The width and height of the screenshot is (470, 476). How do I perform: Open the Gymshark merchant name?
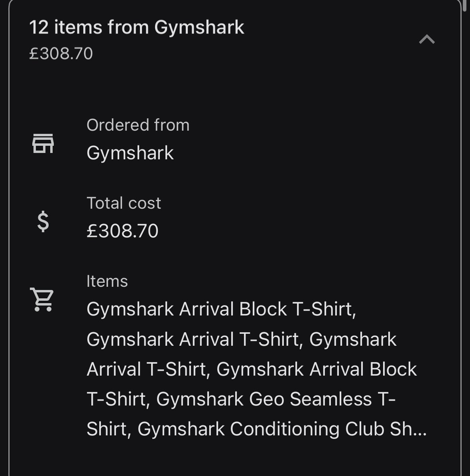click(130, 153)
